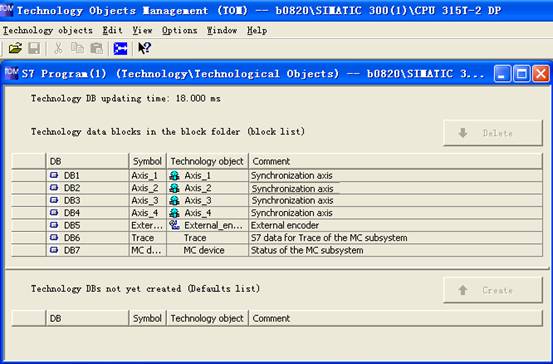Click the S7 data for Trace comment
This screenshot has height=364, width=553.
329,238
